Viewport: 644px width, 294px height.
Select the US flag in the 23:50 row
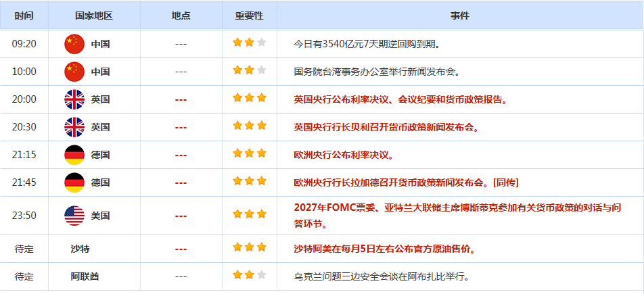(74, 216)
